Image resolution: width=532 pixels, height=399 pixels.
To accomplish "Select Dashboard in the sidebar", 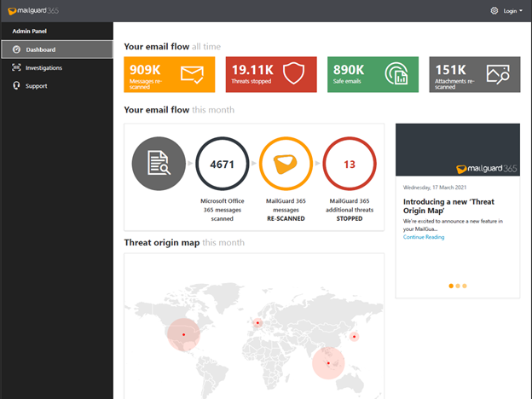I will pyautogui.click(x=57, y=49).
